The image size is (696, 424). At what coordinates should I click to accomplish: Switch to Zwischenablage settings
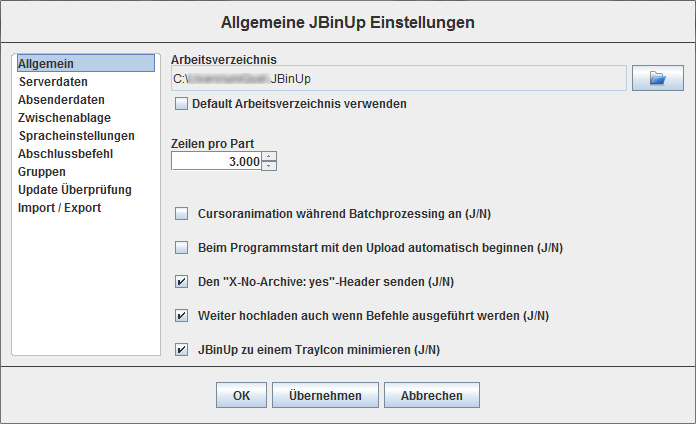[64, 118]
